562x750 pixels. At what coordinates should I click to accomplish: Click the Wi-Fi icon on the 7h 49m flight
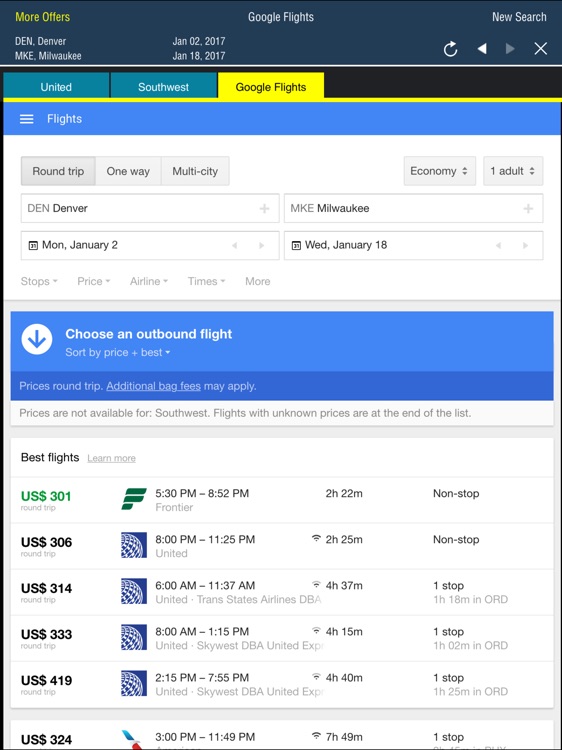[316, 736]
